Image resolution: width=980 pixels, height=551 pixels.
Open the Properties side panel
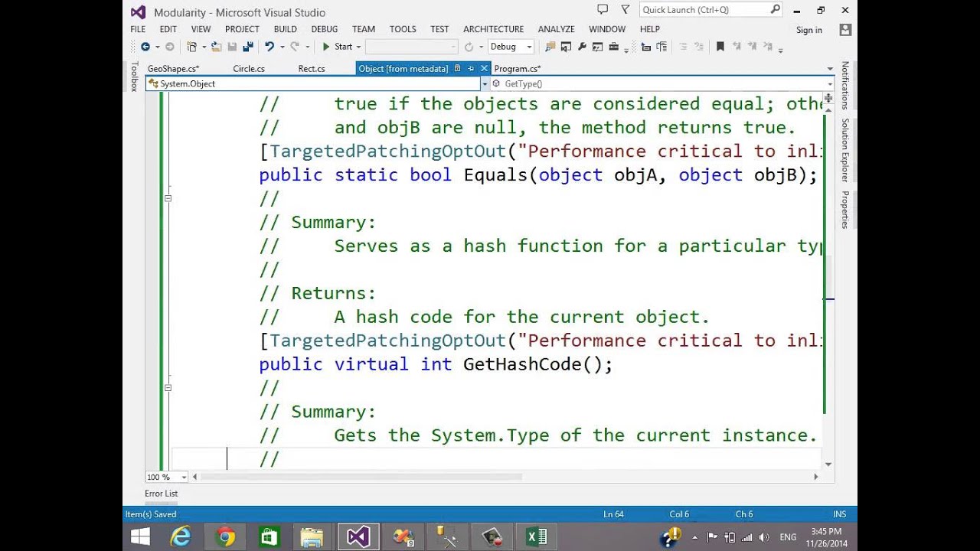(845, 210)
